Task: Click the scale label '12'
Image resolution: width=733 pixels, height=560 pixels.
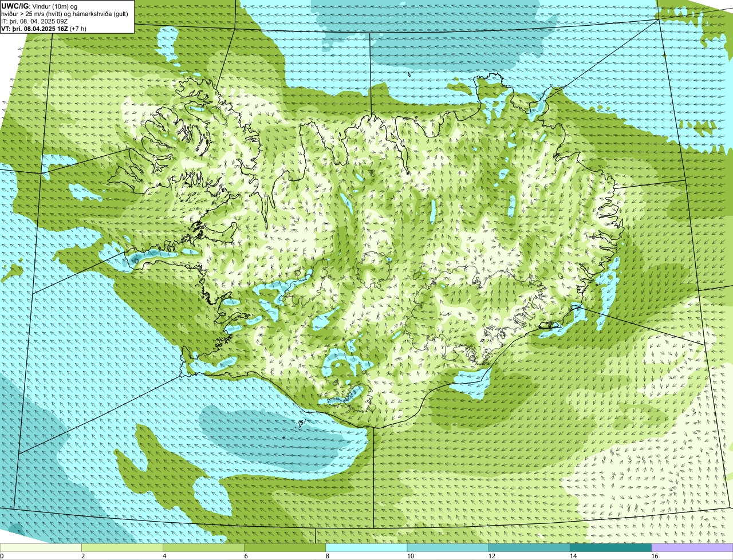Action: tap(491, 556)
